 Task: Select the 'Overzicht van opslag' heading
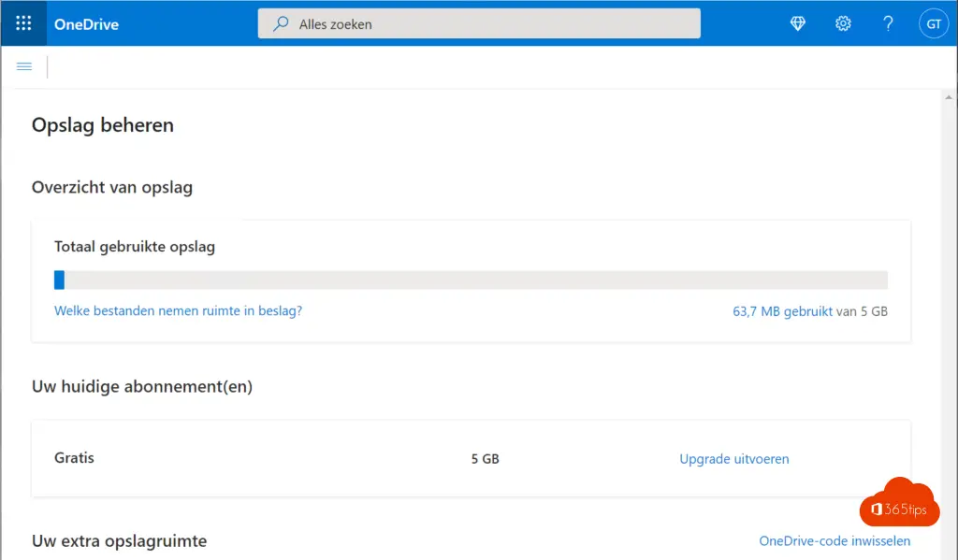(112, 187)
